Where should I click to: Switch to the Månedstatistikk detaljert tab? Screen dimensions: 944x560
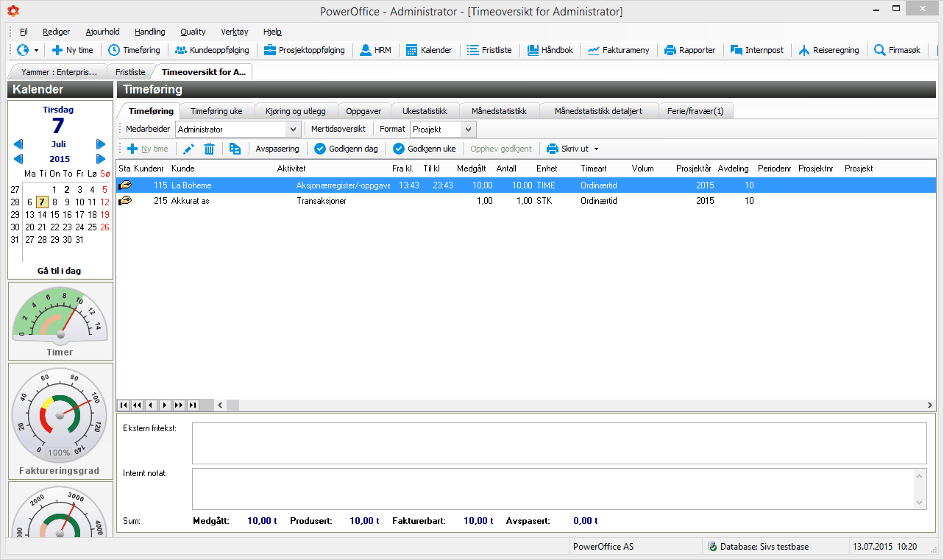pyautogui.click(x=598, y=111)
